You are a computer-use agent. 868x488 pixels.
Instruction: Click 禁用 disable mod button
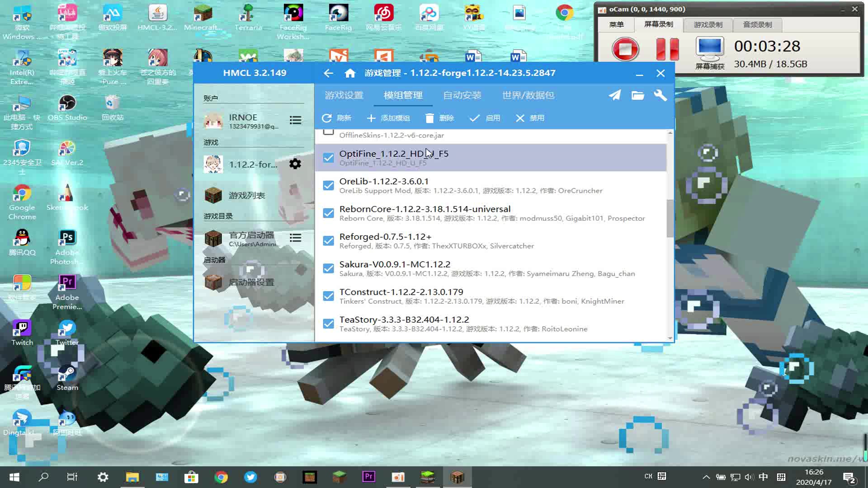tap(530, 118)
